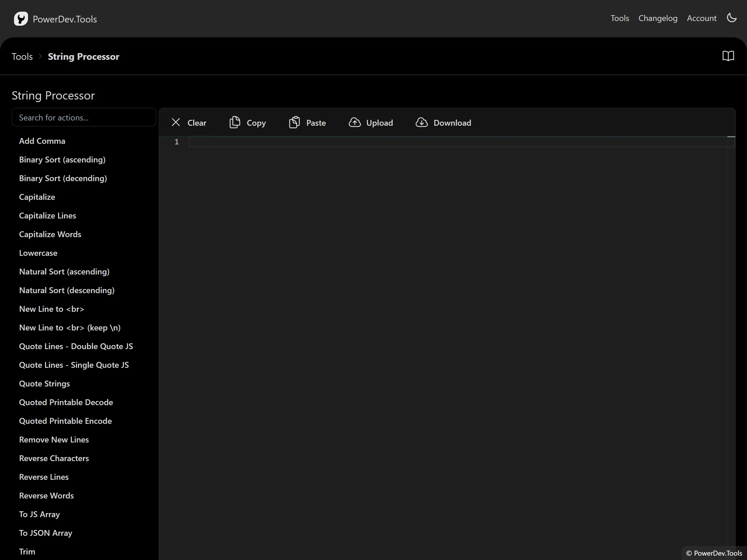Screen dimensions: 747x560
Task: Toggle dark mode moon icon
Action: 732,18
